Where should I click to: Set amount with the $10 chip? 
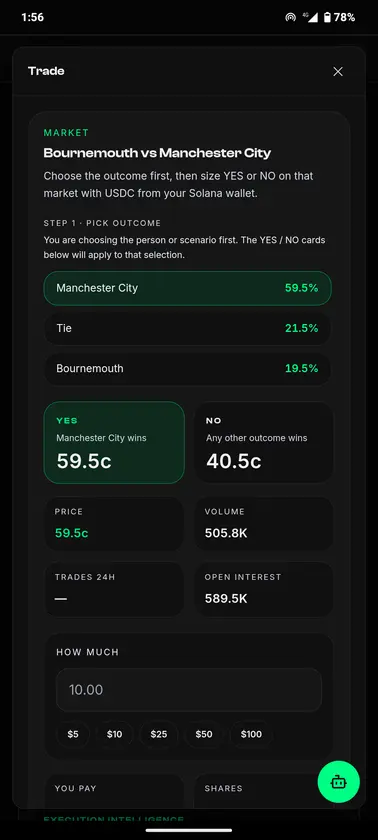(x=115, y=734)
